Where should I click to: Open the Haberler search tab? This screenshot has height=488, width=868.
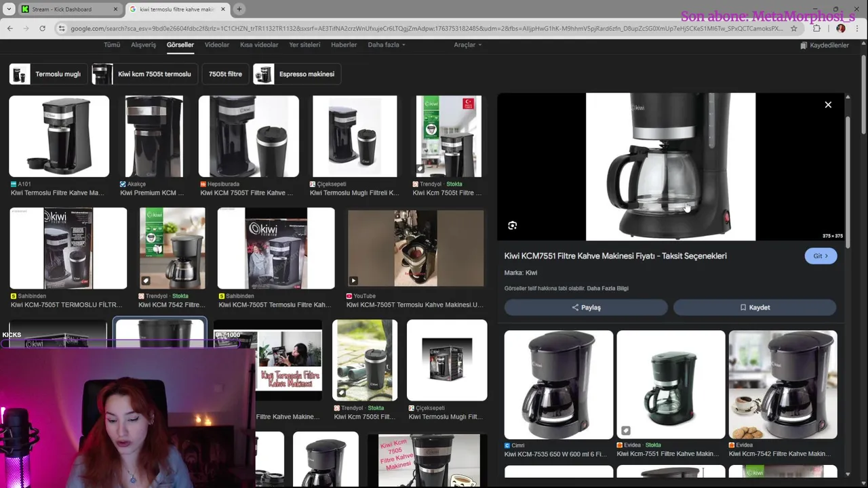(344, 45)
